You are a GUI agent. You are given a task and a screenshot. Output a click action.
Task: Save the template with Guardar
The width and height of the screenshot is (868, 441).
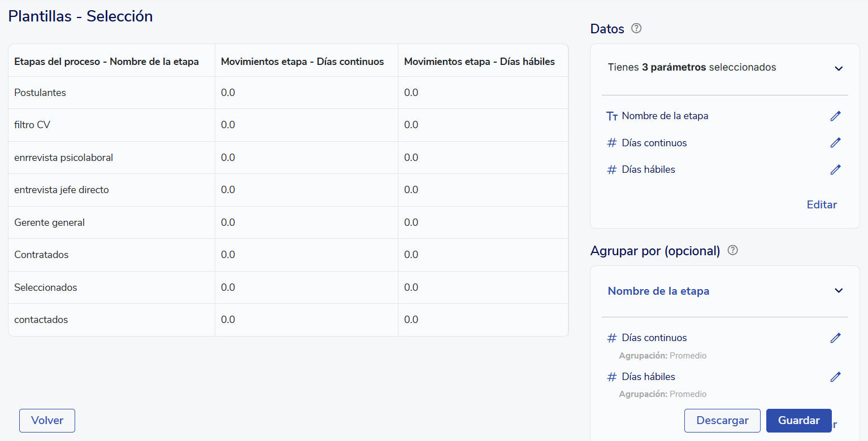click(x=798, y=421)
